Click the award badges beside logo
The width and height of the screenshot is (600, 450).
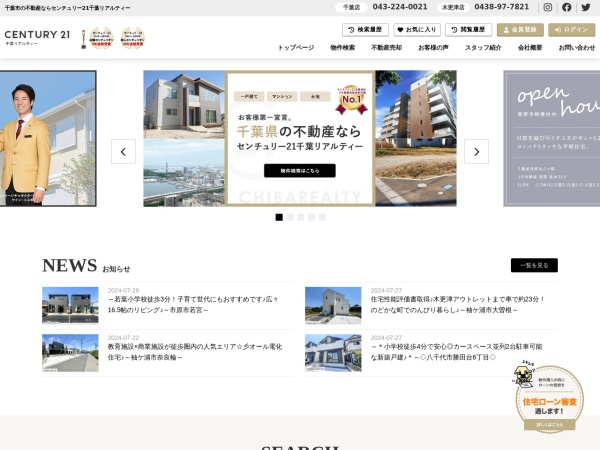point(113,38)
